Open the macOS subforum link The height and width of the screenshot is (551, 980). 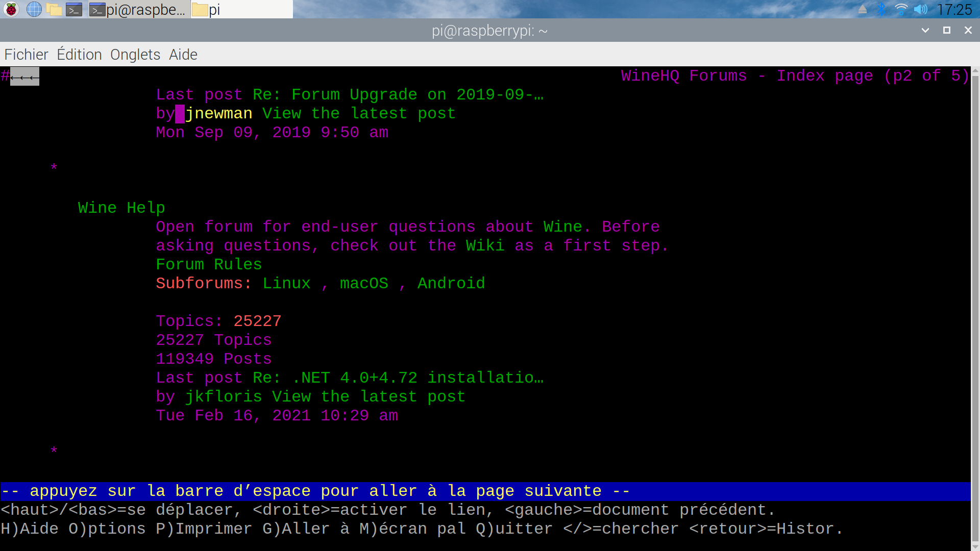pos(364,283)
